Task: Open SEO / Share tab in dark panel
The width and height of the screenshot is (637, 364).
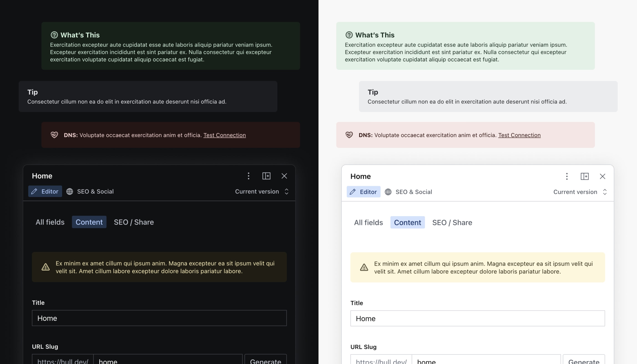Action: pyautogui.click(x=134, y=222)
